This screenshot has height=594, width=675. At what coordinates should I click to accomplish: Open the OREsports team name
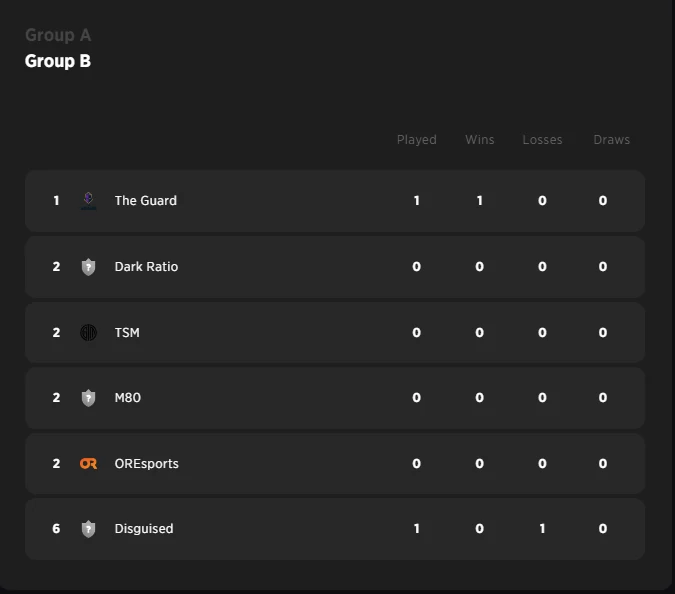click(x=146, y=464)
